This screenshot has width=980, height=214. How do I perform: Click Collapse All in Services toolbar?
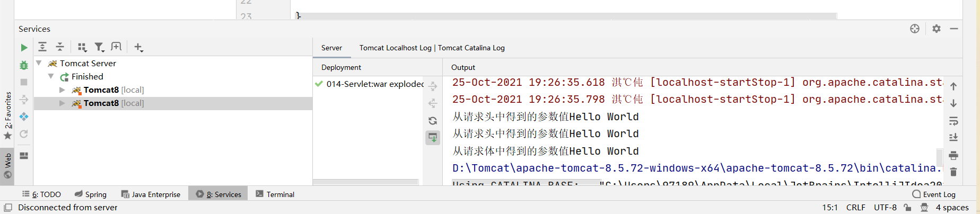(x=60, y=47)
